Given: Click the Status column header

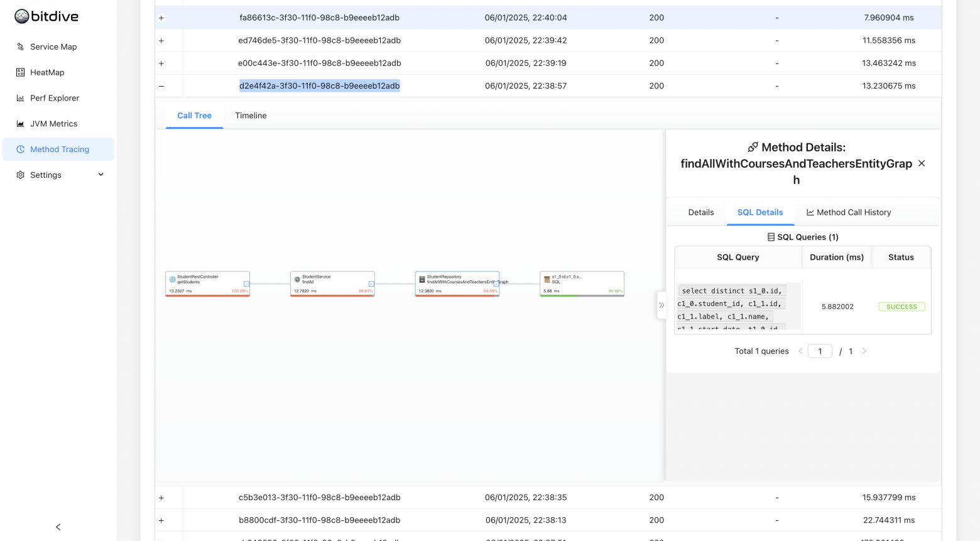Looking at the screenshot, I should pos(901,258).
